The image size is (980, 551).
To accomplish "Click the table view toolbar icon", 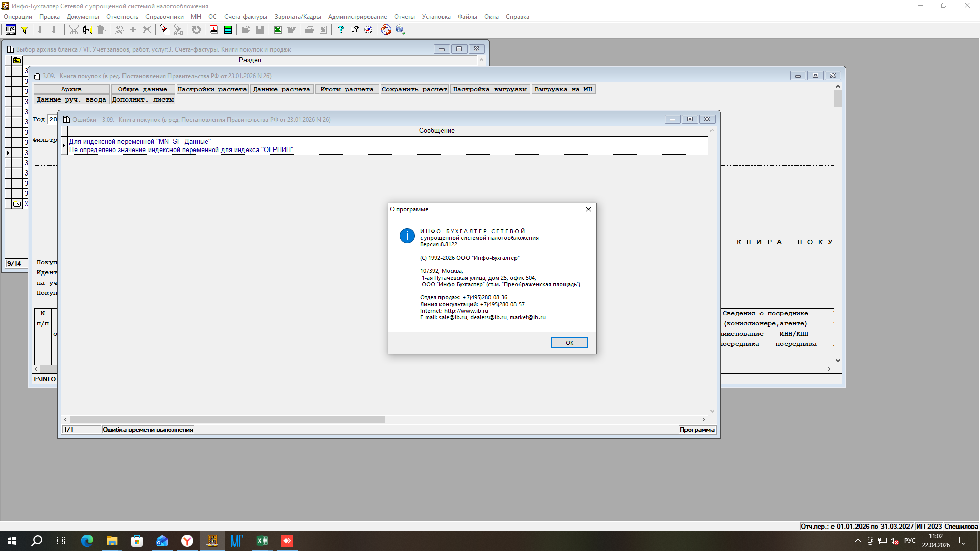I will click(x=10, y=30).
